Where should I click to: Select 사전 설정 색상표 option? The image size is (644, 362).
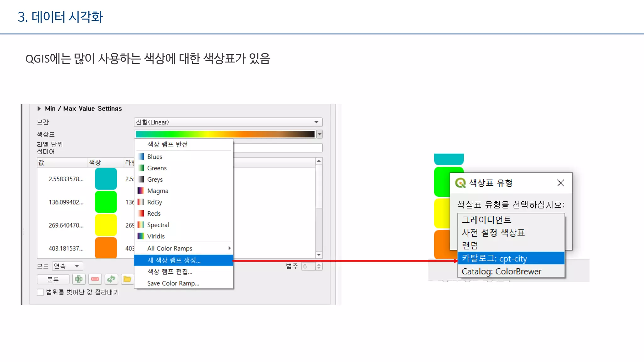(x=511, y=233)
